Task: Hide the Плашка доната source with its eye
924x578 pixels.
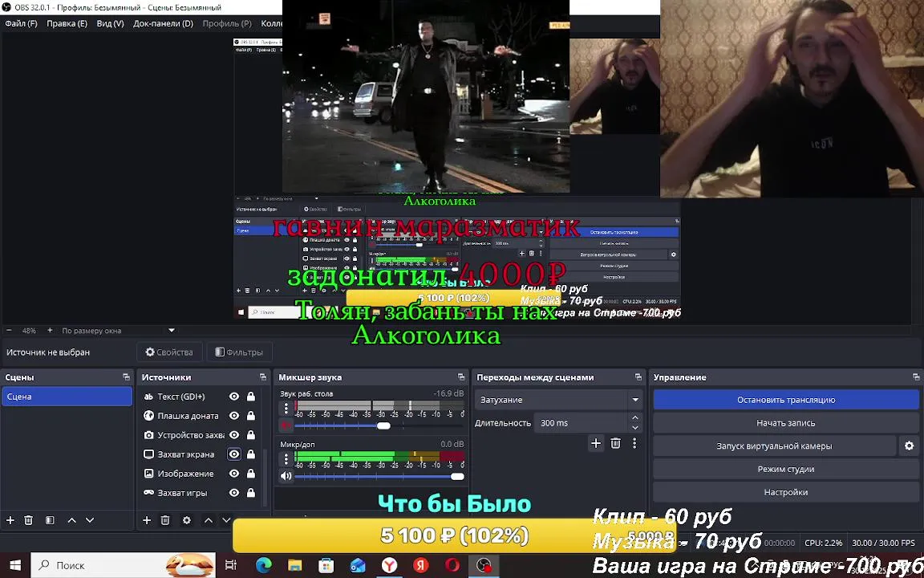Action: point(234,416)
